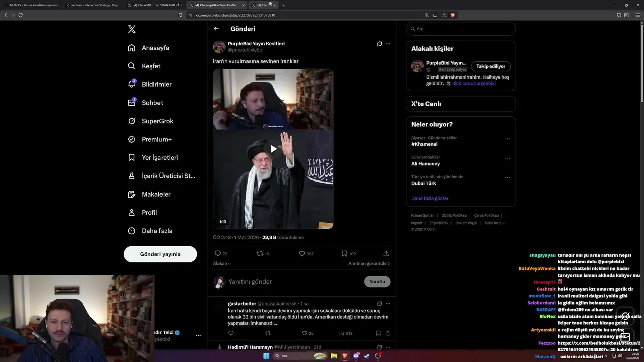Open İçerik Üreticisi Stüdyosu
Image resolution: width=644 pixels, height=362 pixels.
162,176
